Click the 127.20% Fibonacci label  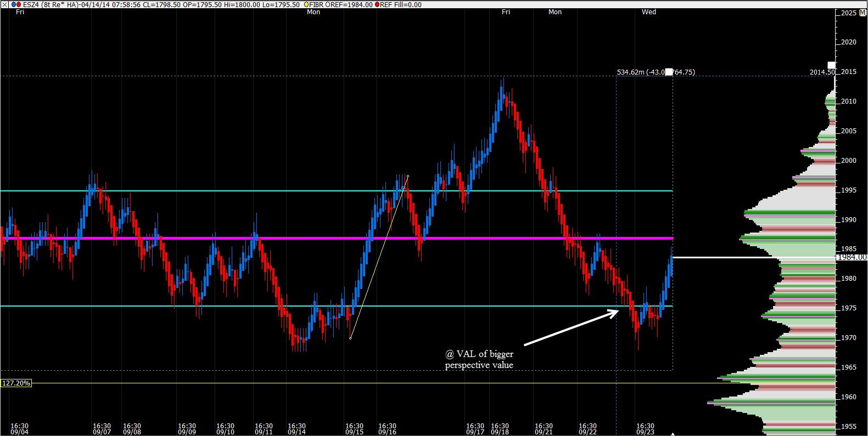coord(16,383)
